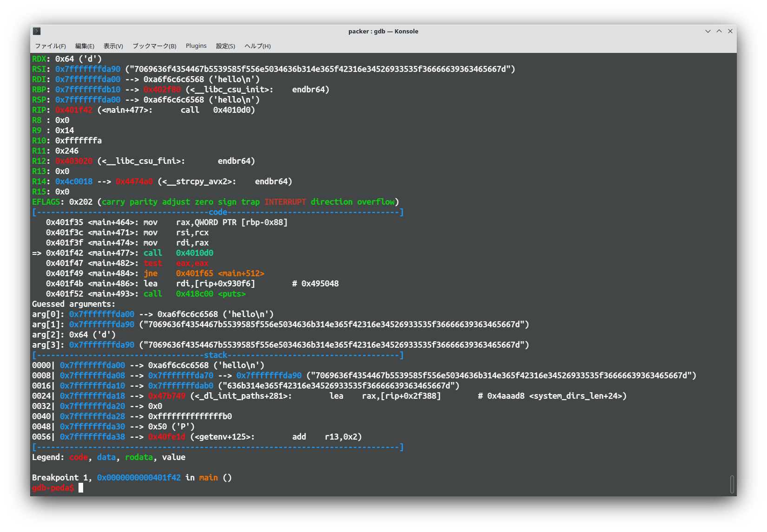Open the ファイル(F) menu
This screenshot has height=532, width=767.
[50, 46]
